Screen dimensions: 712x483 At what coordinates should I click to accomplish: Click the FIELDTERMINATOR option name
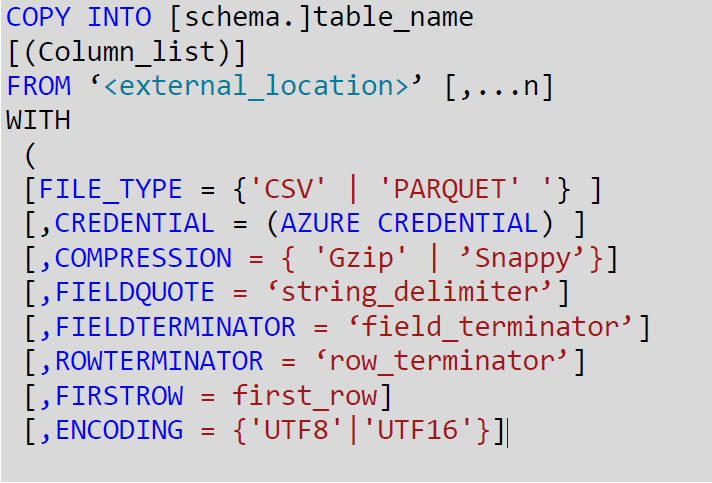point(175,327)
